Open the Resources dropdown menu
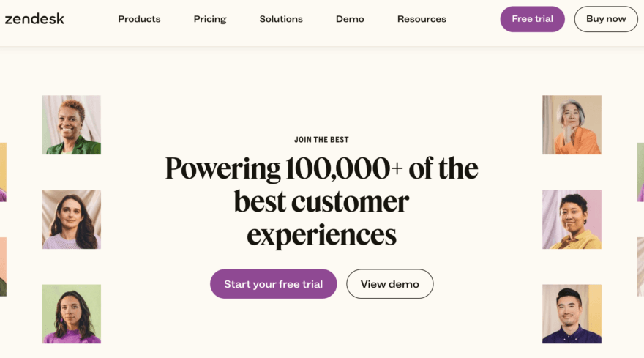This screenshot has height=358, width=644. tap(422, 19)
